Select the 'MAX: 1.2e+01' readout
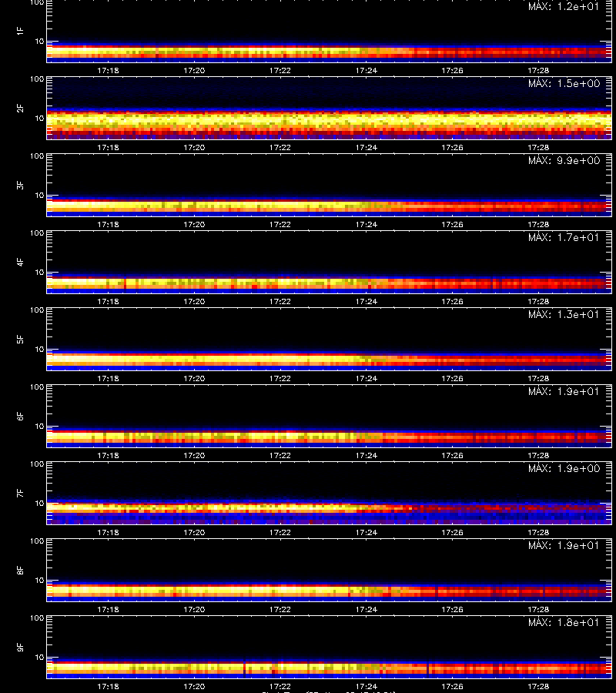Screen dimensions: 616x693 pyautogui.click(x=564, y=7)
